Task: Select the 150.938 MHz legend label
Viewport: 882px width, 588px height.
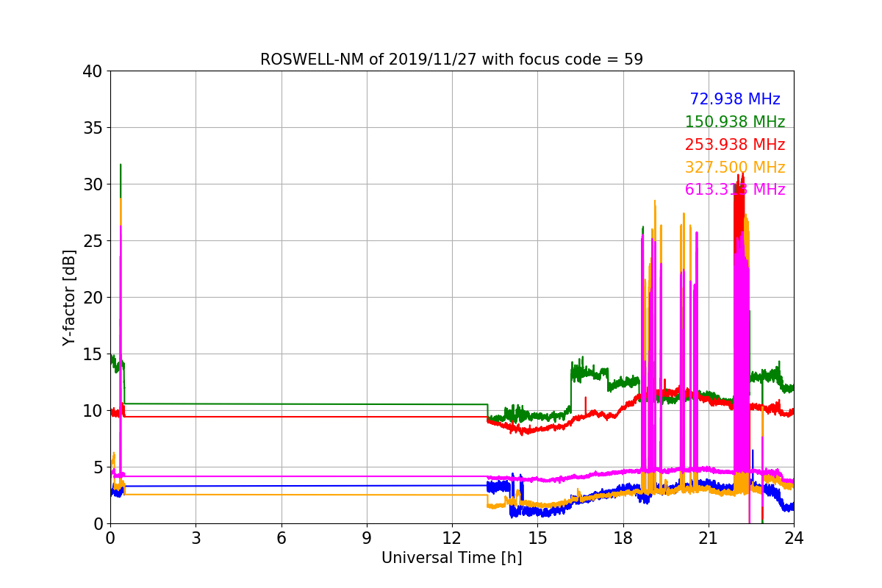Action: [x=735, y=122]
